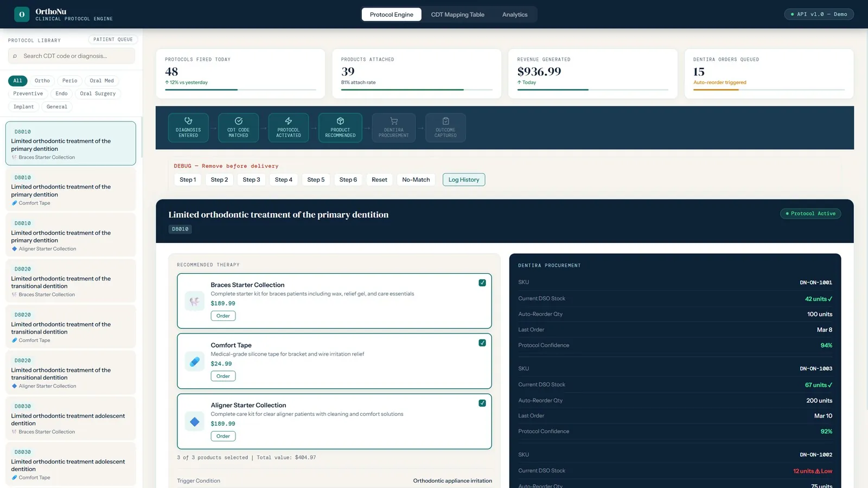The image size is (868, 488).
Task: Filter protocols by Oral Med
Action: (102, 81)
